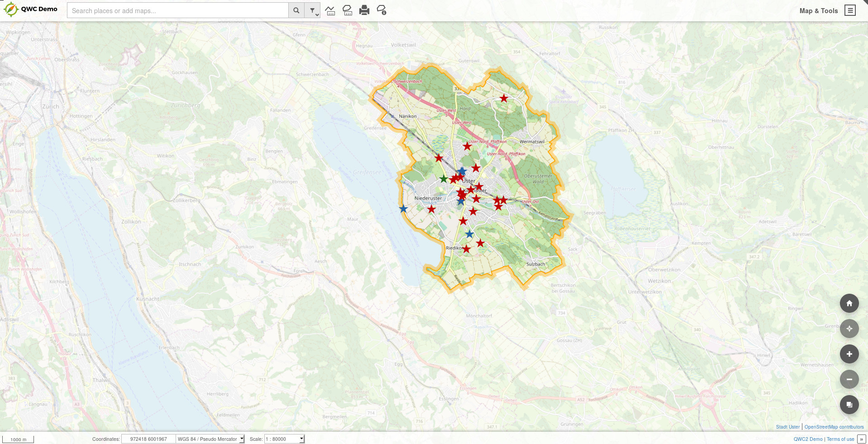Activate the measure polygon area tool
Image resolution: width=868 pixels, height=444 pixels.
348,10
